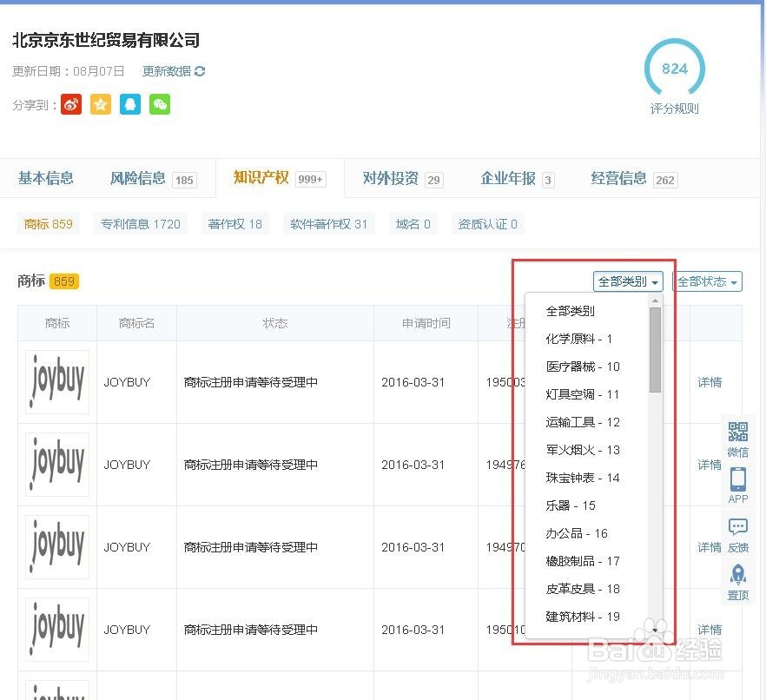
Task: Click the 更新数据 link
Action: [167, 71]
